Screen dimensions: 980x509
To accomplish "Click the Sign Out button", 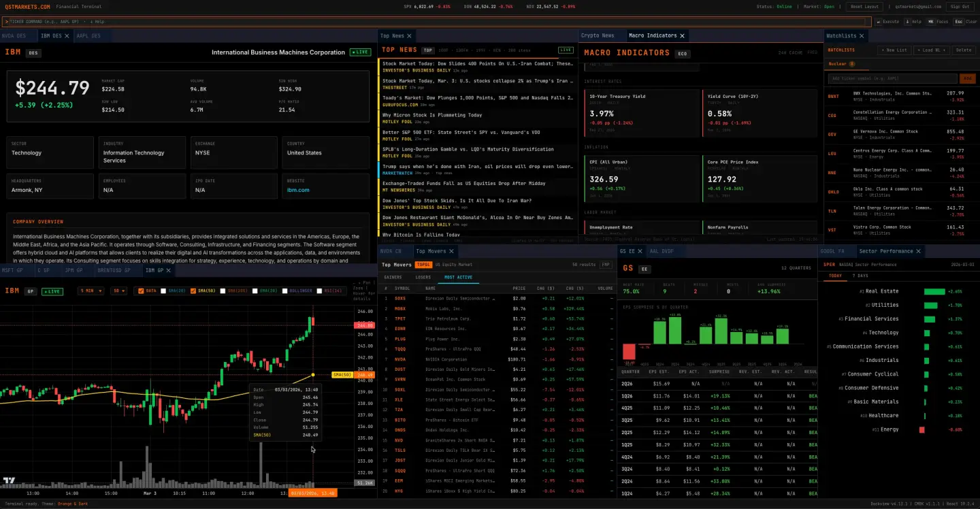I will point(960,7).
